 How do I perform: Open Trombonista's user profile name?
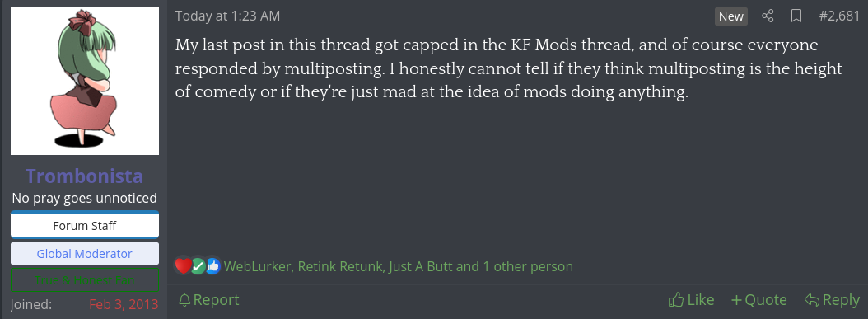tap(84, 176)
